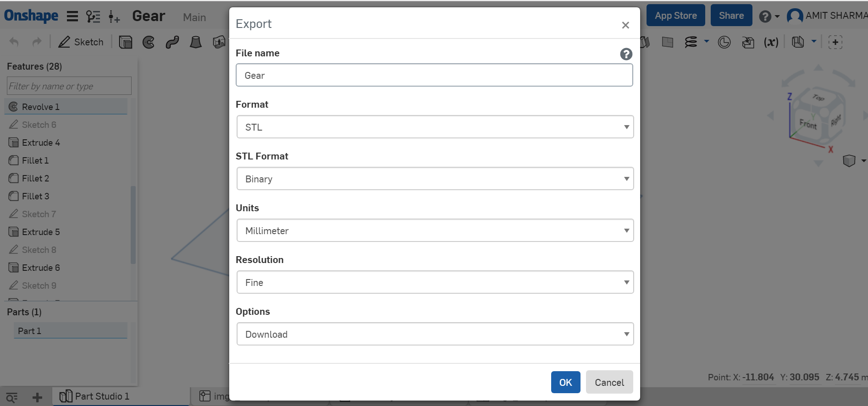Open the Units Millimeter dropdown

pyautogui.click(x=435, y=230)
